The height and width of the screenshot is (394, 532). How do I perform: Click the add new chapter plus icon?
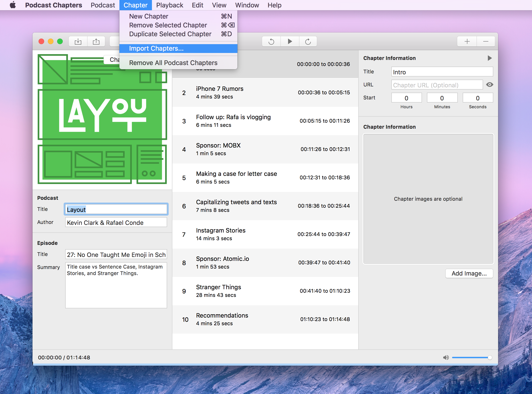click(x=467, y=41)
